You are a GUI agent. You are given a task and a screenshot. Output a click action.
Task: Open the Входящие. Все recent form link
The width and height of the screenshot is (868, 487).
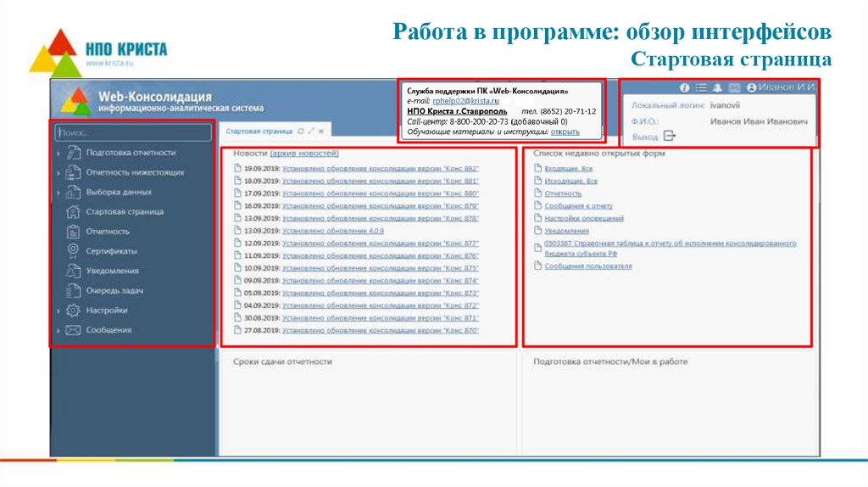[x=569, y=169]
